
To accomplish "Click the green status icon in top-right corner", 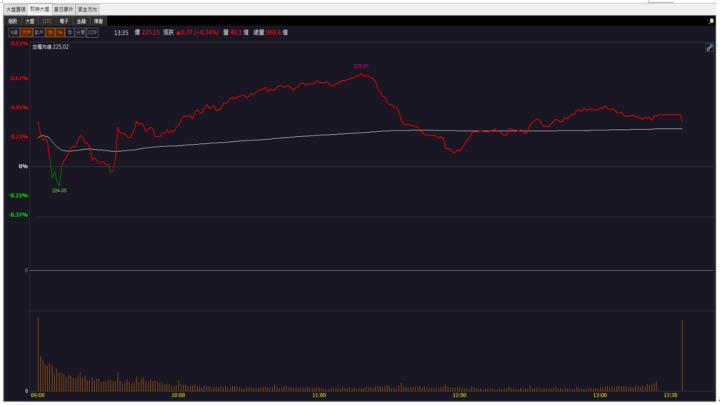I will (x=711, y=20).
